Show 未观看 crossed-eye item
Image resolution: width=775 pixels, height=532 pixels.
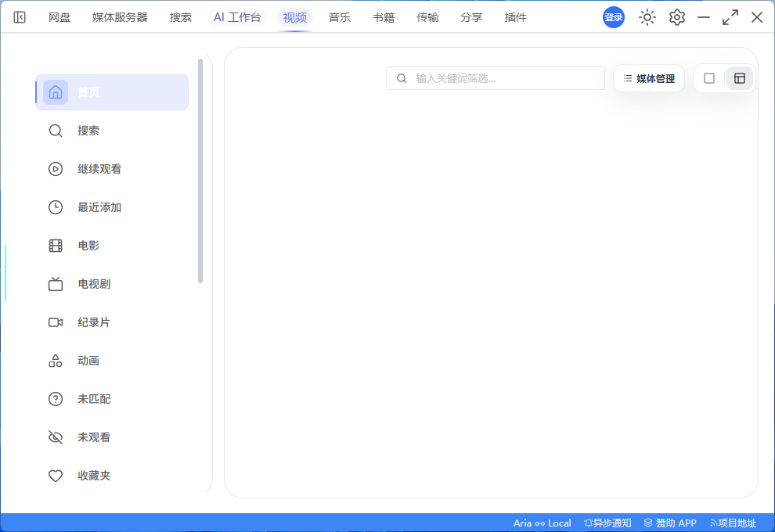(x=112, y=437)
